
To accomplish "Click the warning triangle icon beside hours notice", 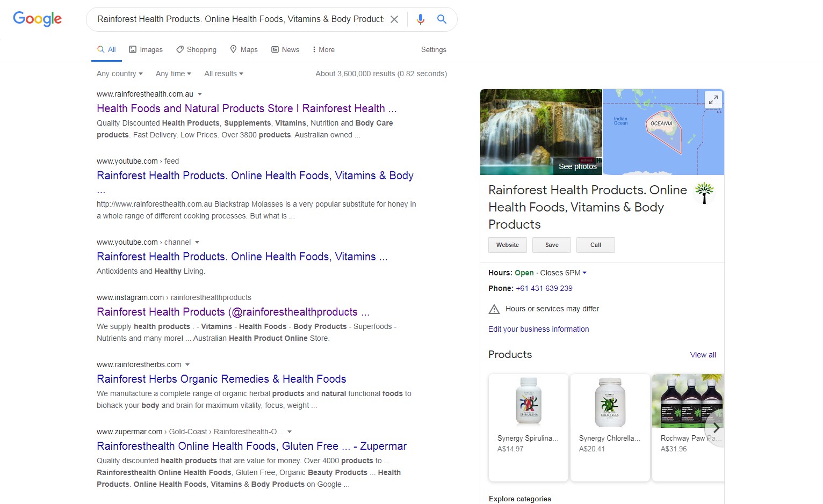I will [494, 309].
